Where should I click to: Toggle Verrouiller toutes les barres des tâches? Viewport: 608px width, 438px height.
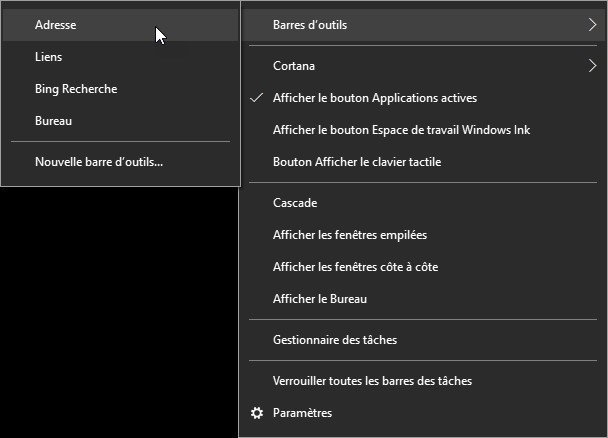(x=372, y=381)
